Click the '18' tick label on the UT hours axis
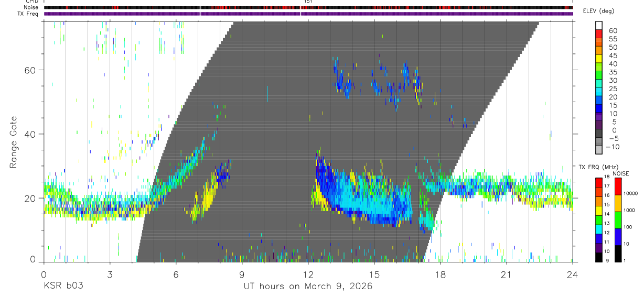The width and height of the screenshot is (644, 297). click(x=441, y=274)
